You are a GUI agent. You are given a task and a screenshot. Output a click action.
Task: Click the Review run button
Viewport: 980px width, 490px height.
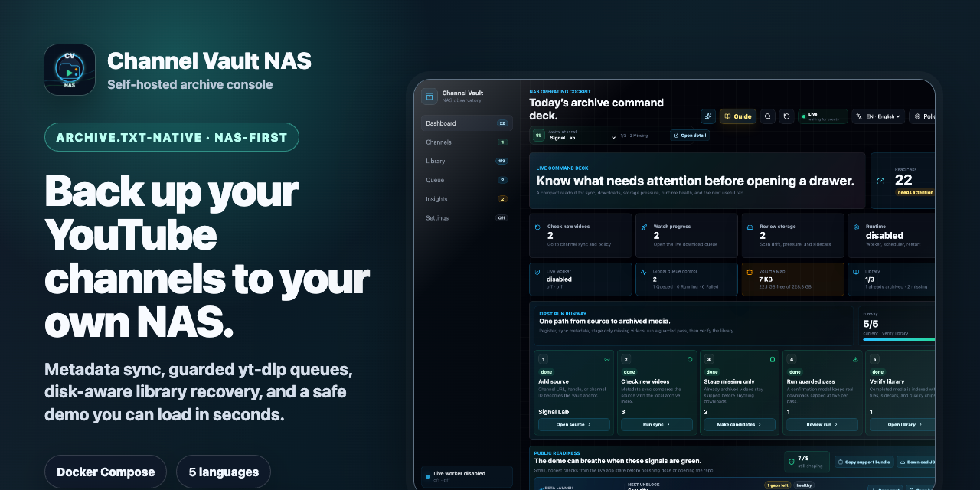click(x=822, y=424)
